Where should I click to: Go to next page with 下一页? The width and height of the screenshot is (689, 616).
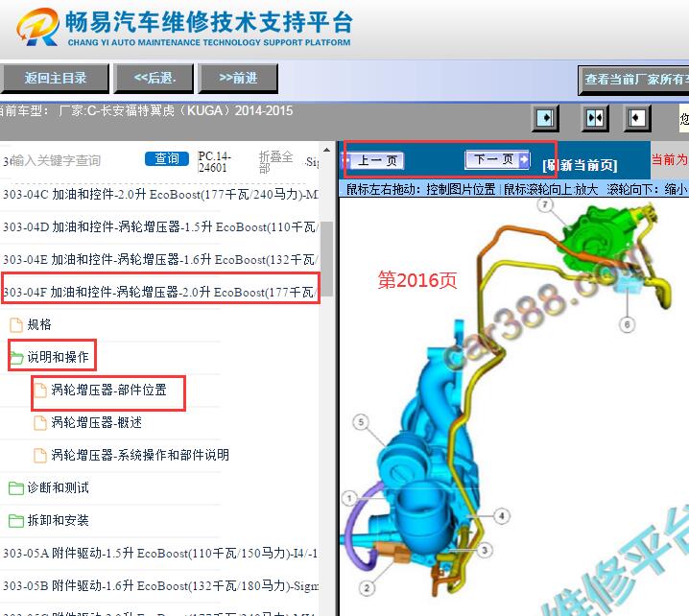click(x=497, y=159)
